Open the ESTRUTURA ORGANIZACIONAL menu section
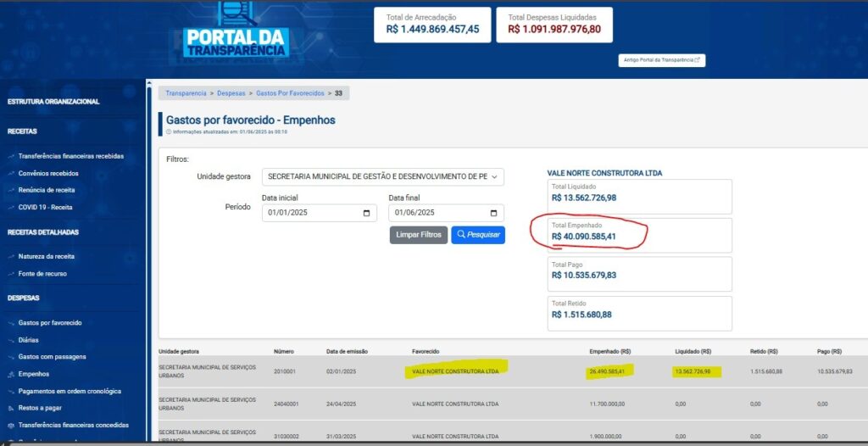Image resolution: width=868 pixels, height=446 pixels. [x=53, y=102]
